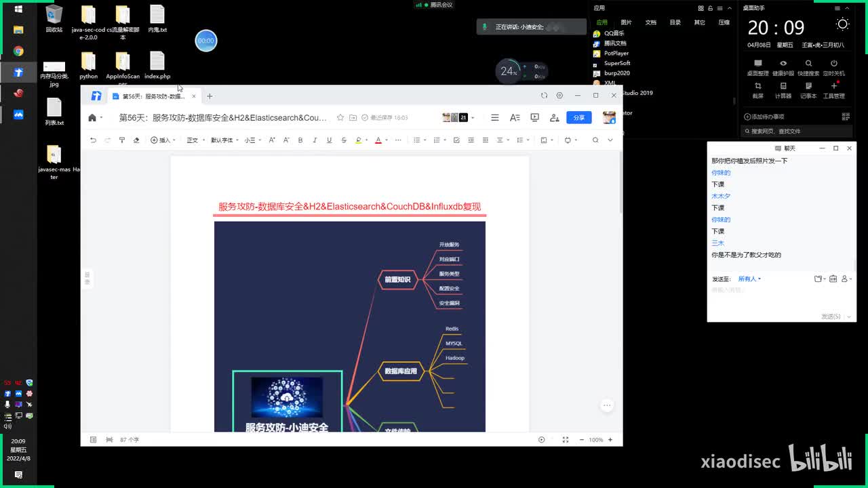This screenshot has height=488, width=868.
Task: Open more formatting options (three dots)
Action: [x=398, y=140]
